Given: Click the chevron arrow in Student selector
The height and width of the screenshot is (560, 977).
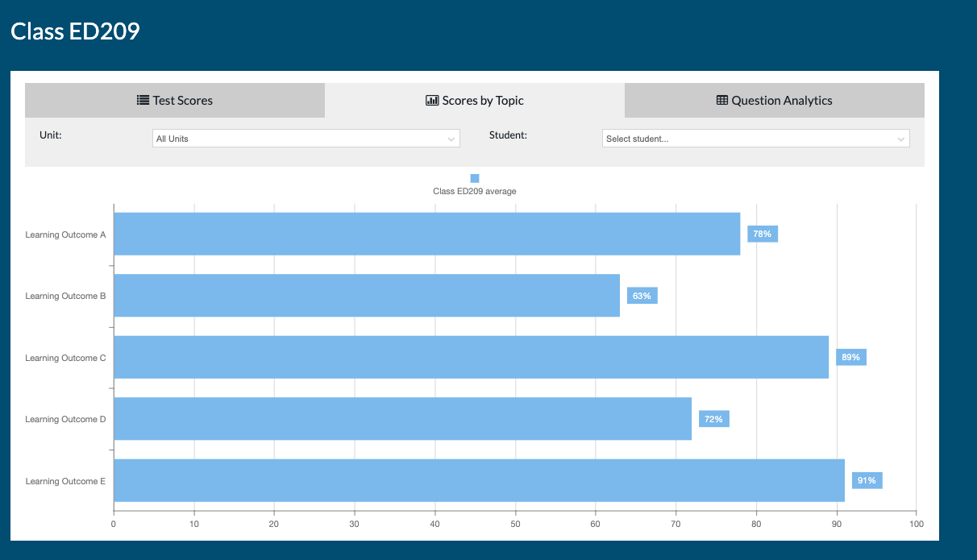Looking at the screenshot, I should [900, 139].
